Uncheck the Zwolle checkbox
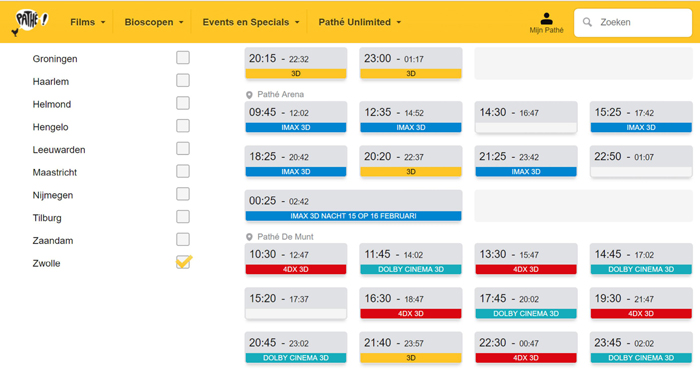Image resolution: width=700 pixels, height=372 pixels. point(183,262)
